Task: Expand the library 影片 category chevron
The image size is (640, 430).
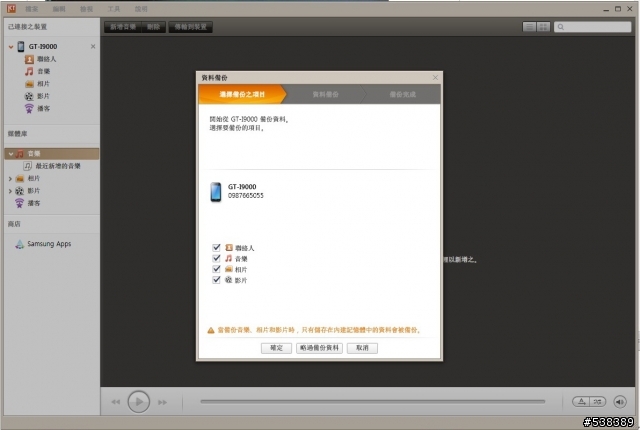Action: coord(10,191)
